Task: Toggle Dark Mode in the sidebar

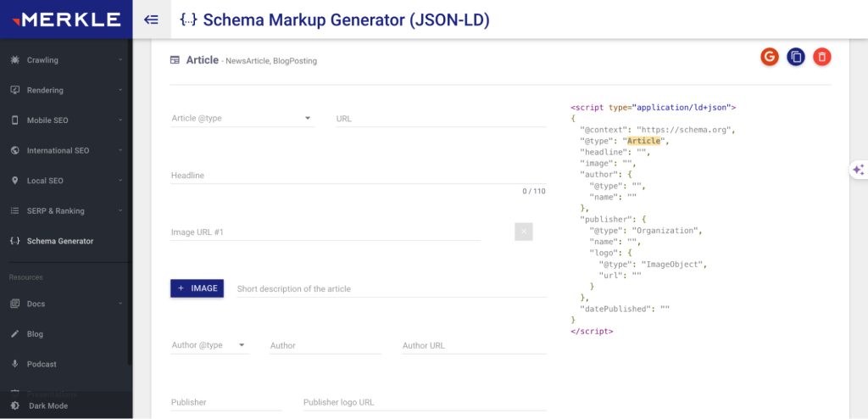Action: (47, 405)
